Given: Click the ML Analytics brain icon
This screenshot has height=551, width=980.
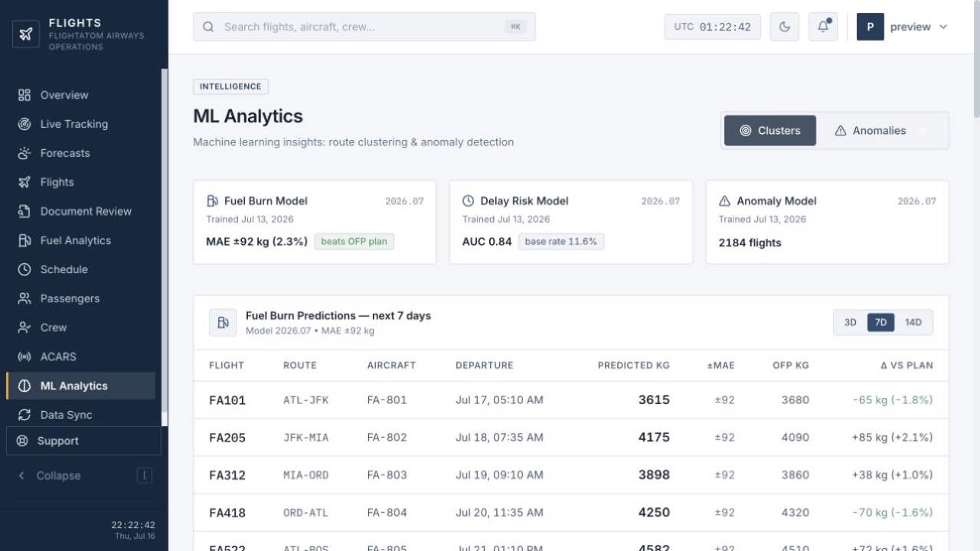Looking at the screenshot, I should tap(24, 386).
